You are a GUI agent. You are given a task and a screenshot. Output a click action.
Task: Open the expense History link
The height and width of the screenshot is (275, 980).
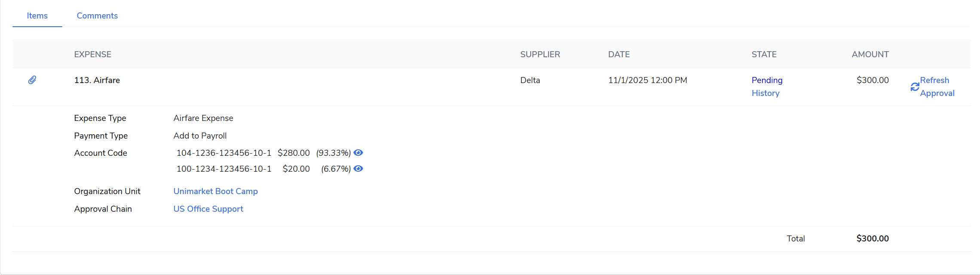point(765,93)
